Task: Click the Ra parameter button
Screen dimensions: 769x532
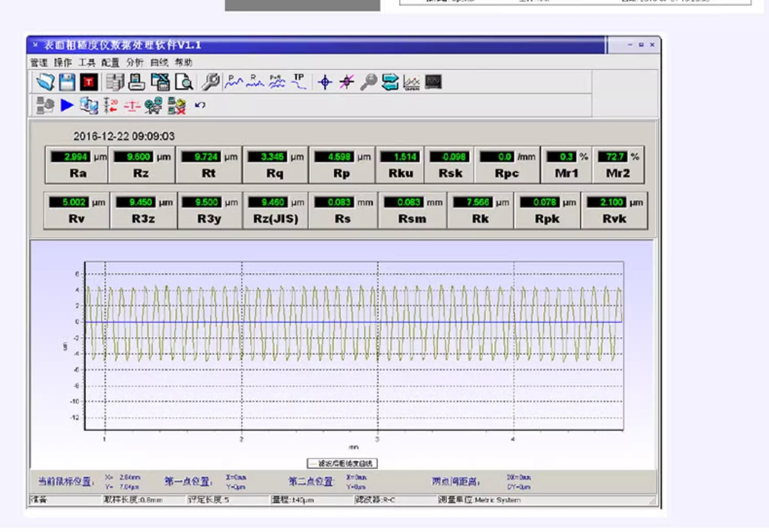Action: pyautogui.click(x=77, y=166)
